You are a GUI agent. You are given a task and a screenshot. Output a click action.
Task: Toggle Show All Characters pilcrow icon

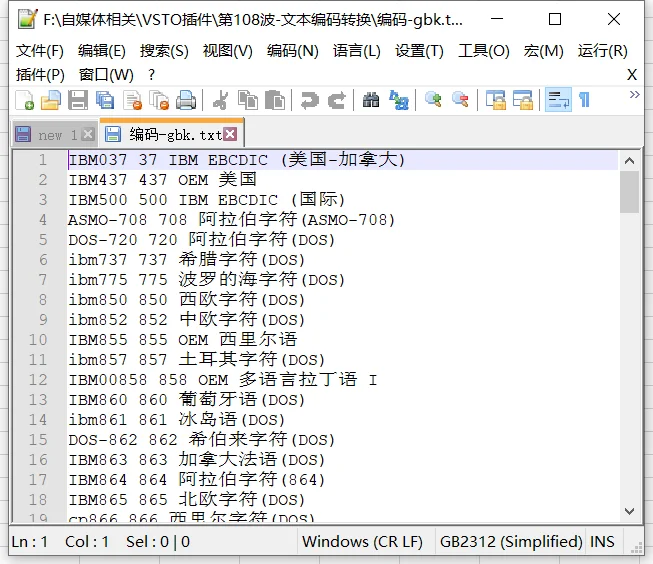point(585,100)
